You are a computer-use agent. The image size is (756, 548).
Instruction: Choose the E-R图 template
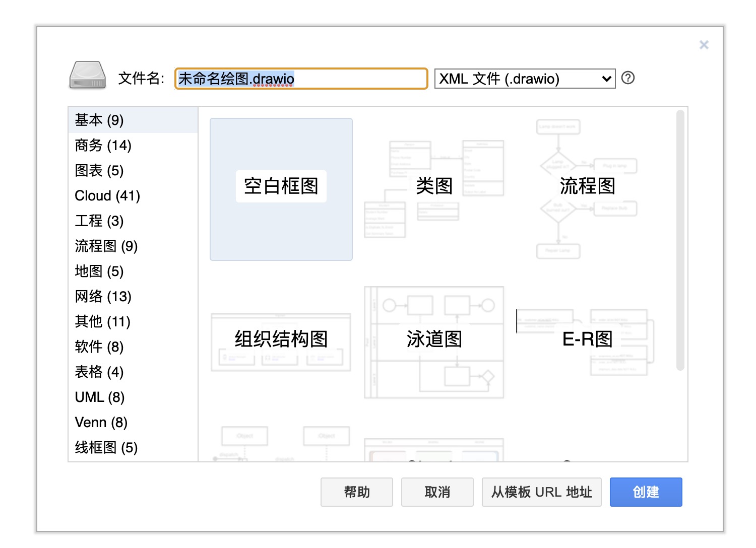[x=587, y=342]
